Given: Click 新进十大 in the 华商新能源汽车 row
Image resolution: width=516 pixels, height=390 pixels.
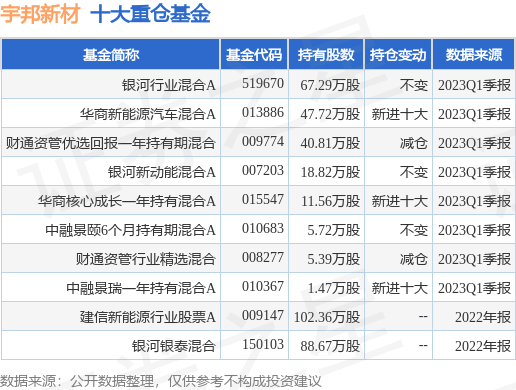Looking at the screenshot, I should point(400,114).
